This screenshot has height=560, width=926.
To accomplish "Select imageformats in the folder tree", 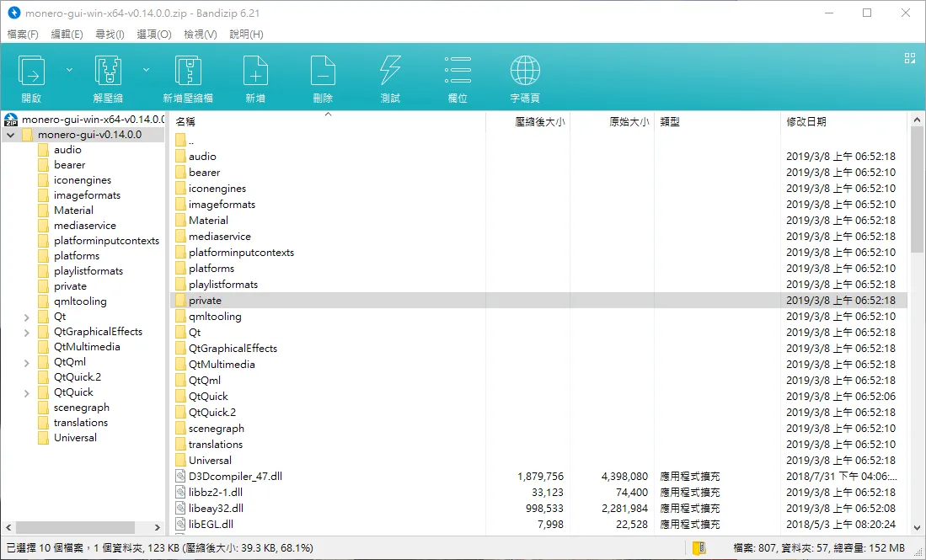I will click(x=87, y=195).
